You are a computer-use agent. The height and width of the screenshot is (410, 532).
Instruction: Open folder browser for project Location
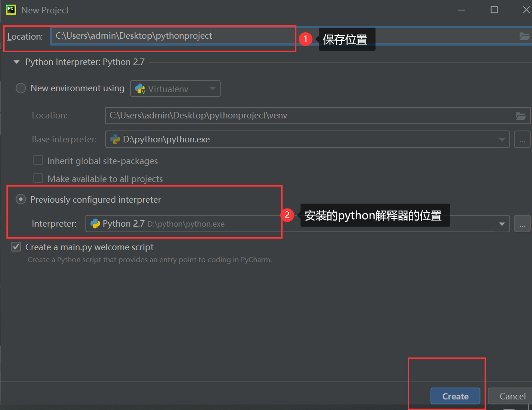(525, 36)
